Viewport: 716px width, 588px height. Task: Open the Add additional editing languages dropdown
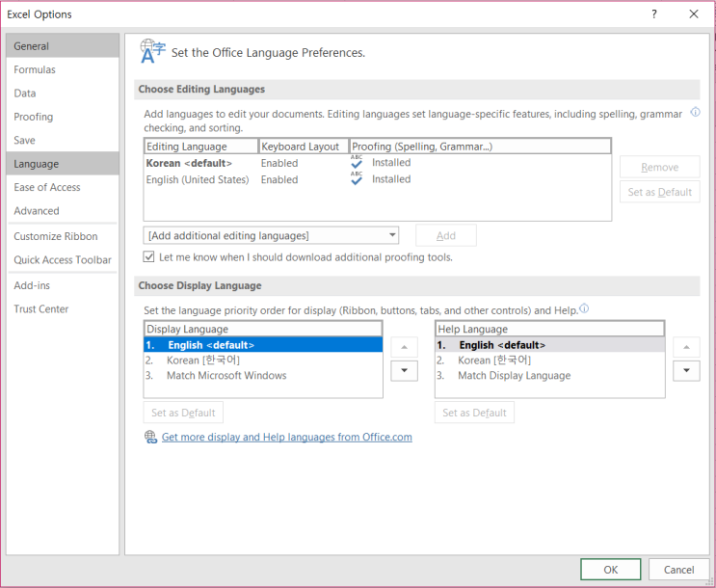(x=271, y=235)
